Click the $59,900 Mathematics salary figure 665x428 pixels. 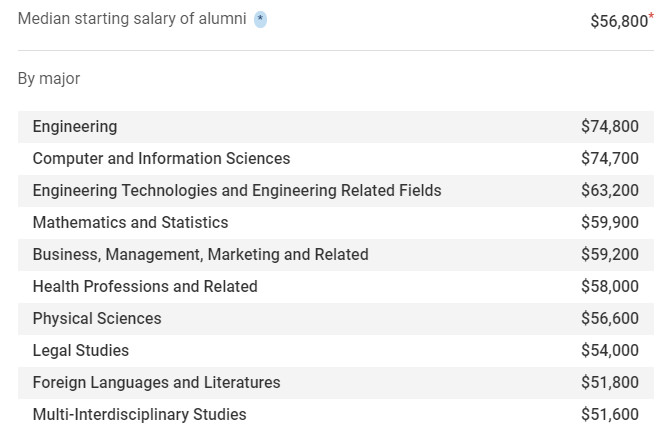(x=609, y=222)
